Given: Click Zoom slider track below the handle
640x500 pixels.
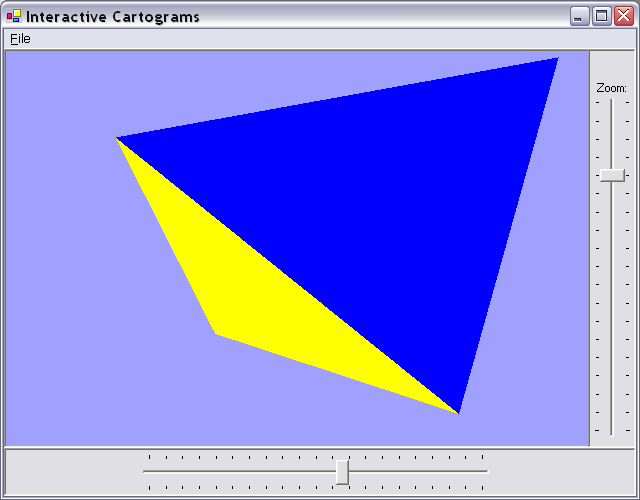Looking at the screenshot, I should pyautogui.click(x=612, y=300).
